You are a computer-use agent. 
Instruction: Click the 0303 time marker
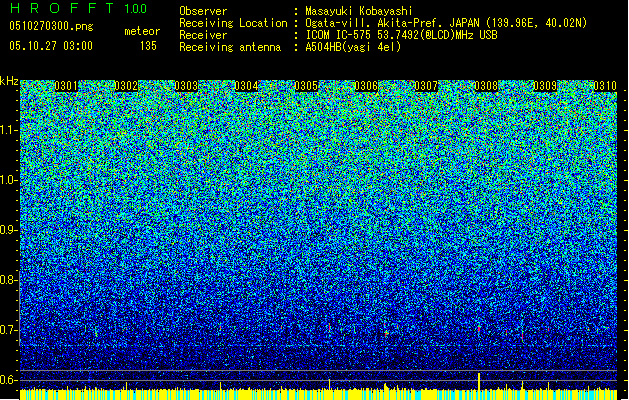[x=186, y=86]
